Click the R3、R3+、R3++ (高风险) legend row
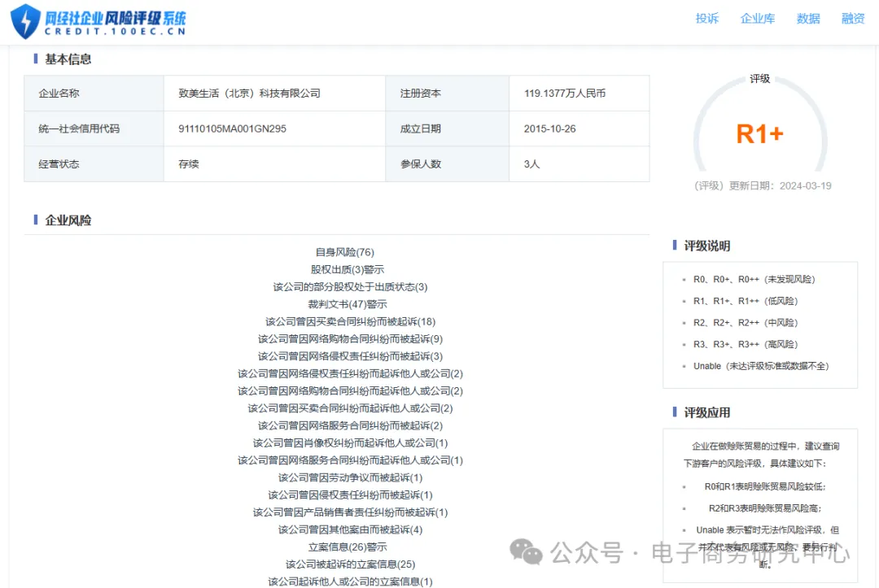 point(745,345)
